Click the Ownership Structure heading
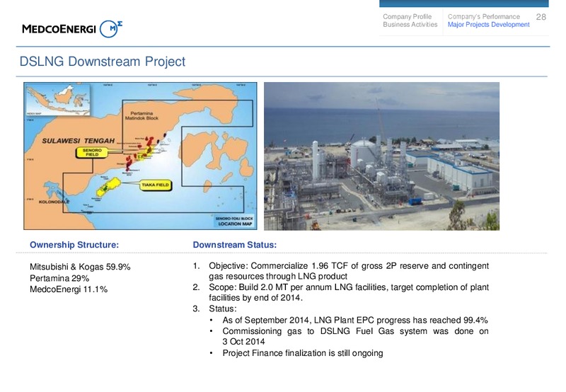566x392 pixels. click(x=74, y=245)
